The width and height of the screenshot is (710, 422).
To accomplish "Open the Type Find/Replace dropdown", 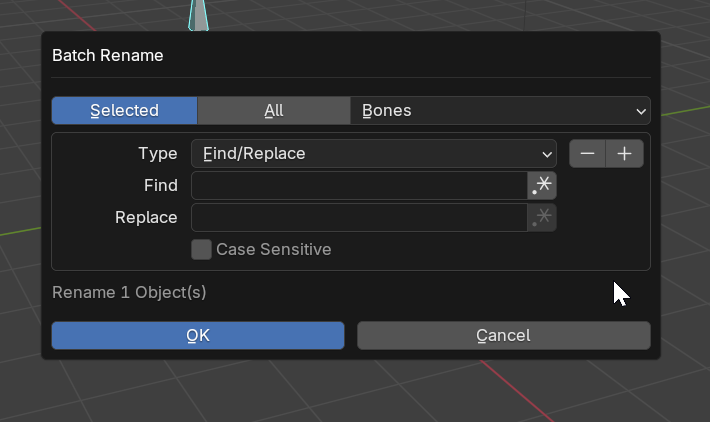I will point(374,153).
